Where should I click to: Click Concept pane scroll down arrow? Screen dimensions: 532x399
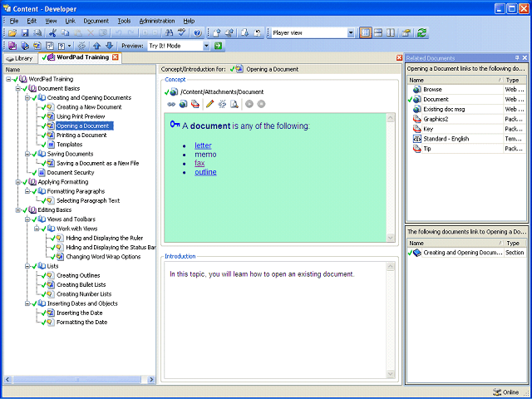(391, 238)
